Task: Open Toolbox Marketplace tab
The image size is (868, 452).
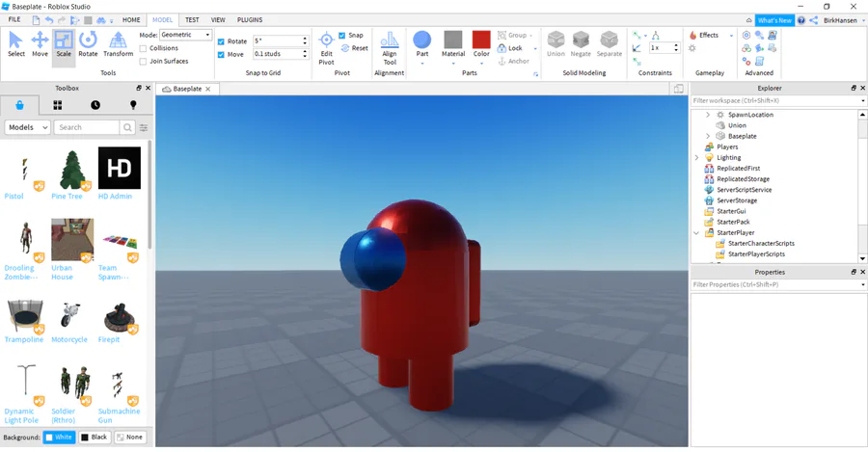Action: [x=19, y=105]
